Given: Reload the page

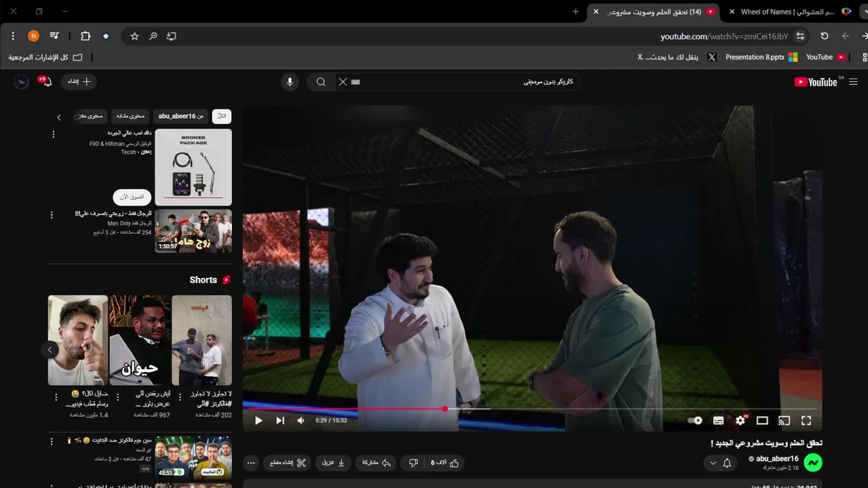Looking at the screenshot, I should pyautogui.click(x=825, y=36).
